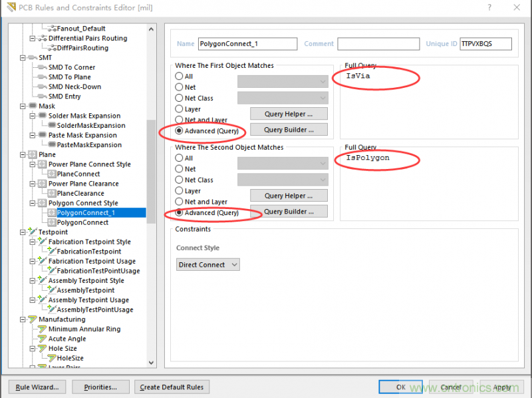Choose 'Layer' radio for first object match
The height and width of the screenshot is (398, 532).
coord(179,109)
